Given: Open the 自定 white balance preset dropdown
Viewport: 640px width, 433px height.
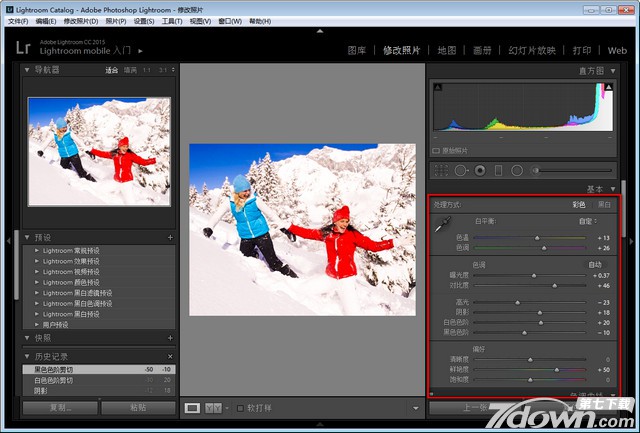Looking at the screenshot, I should tap(588, 221).
